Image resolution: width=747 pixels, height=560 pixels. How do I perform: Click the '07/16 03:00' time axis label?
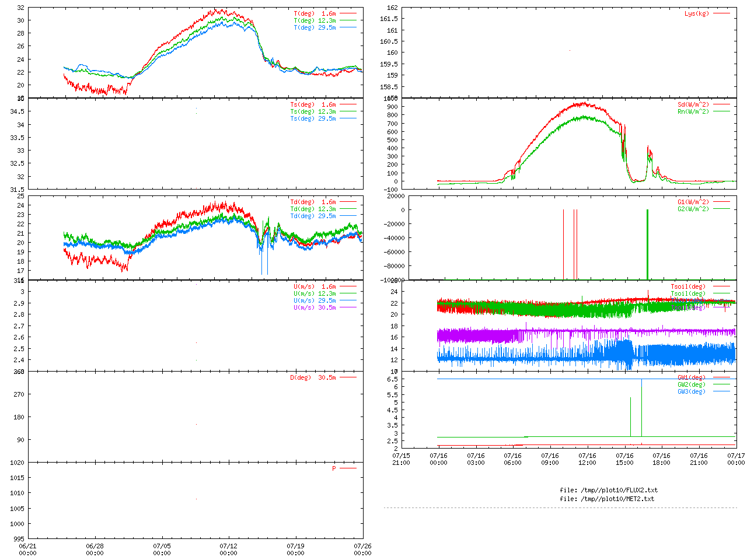pos(476,460)
